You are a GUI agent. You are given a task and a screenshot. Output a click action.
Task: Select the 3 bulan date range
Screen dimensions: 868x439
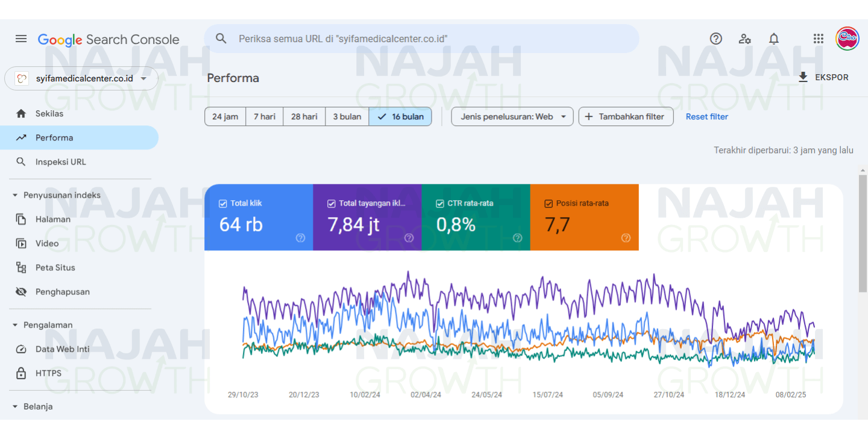tap(347, 116)
